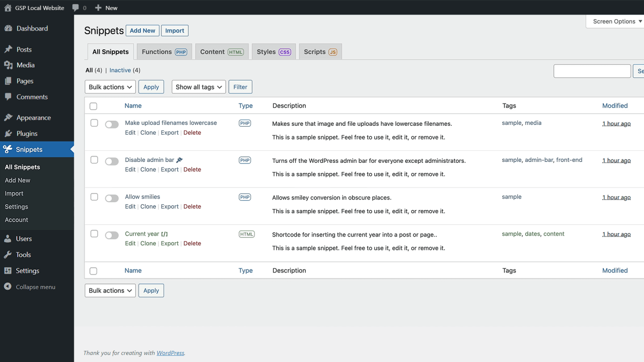
Task: Click the Appearance paintbrush icon
Action: point(8,118)
